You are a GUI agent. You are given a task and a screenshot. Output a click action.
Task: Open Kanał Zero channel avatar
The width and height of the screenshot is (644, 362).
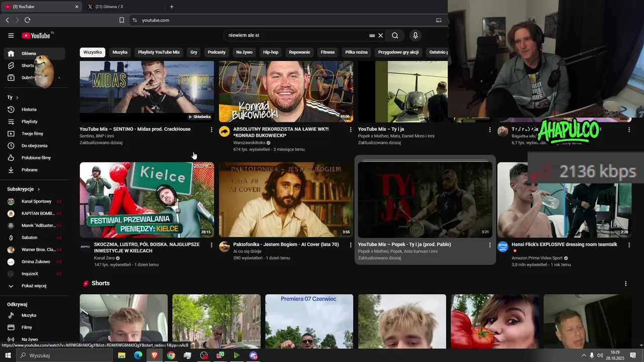coord(85,247)
